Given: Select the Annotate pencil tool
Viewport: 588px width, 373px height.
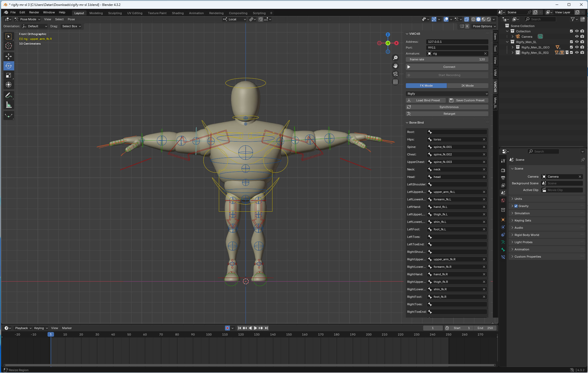Looking at the screenshot, I should tap(9, 96).
